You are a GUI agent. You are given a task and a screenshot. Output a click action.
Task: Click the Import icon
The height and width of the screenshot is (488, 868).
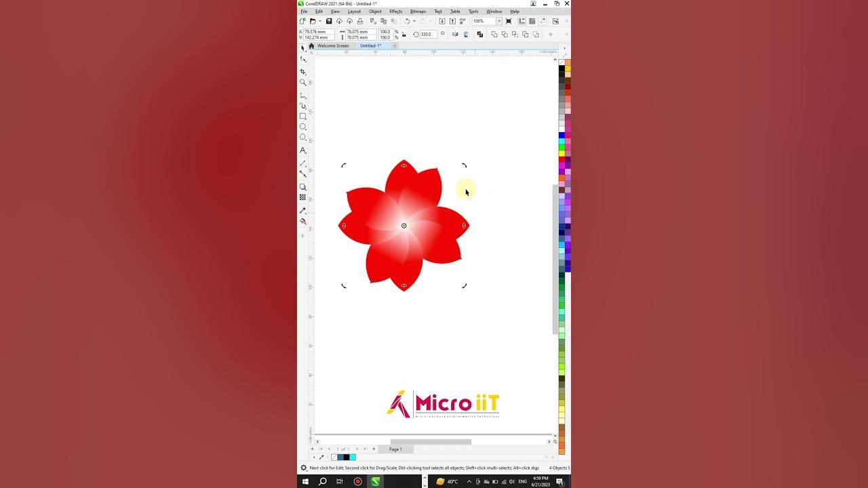(x=442, y=21)
